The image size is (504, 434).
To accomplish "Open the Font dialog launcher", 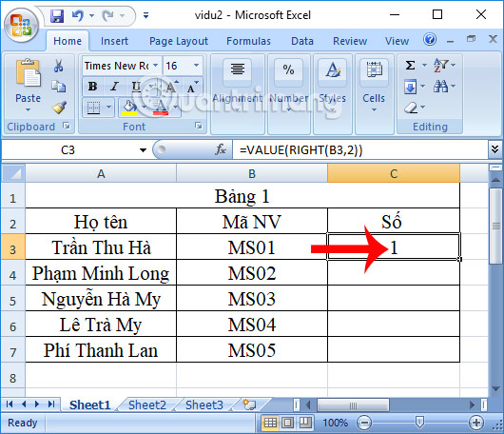I will tap(199, 126).
